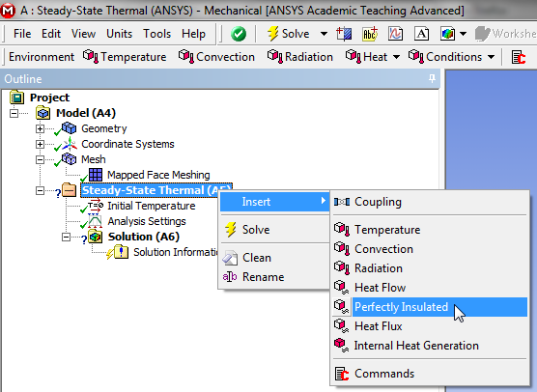Click the Project folder icon in outline
Viewport: 537px width, 392px height.
click(x=16, y=98)
